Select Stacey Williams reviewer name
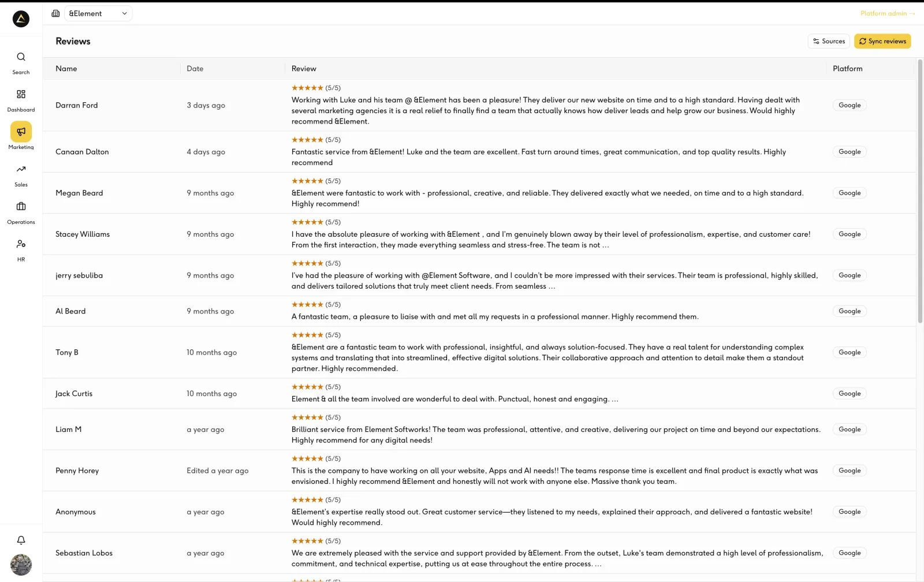The image size is (924, 582). 83,234
